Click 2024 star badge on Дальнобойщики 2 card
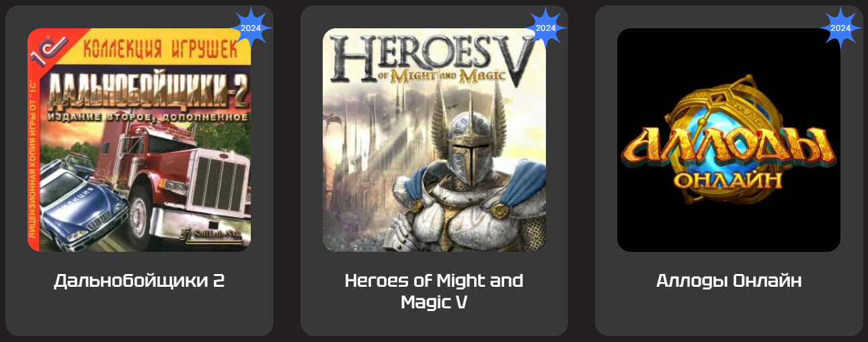The image size is (868, 342). click(x=251, y=28)
